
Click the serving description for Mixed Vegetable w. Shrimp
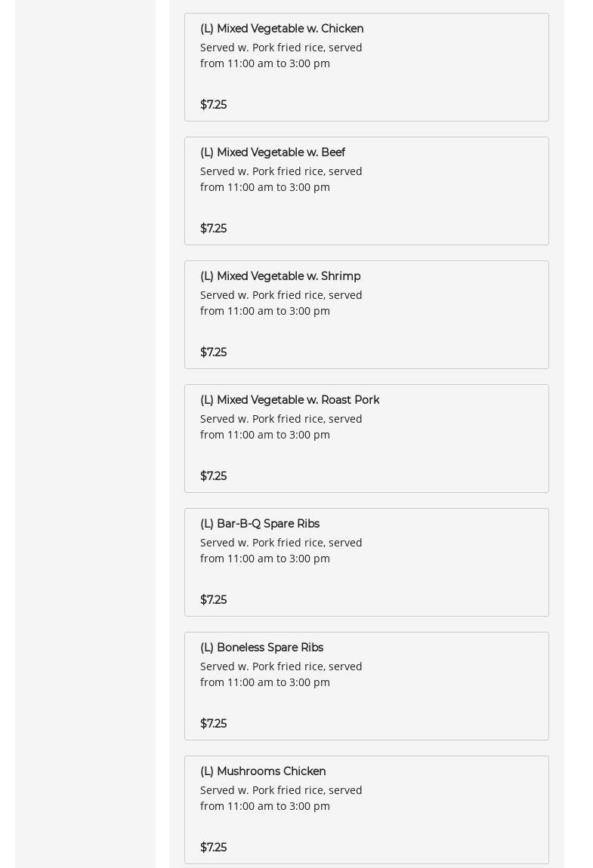coord(281,303)
